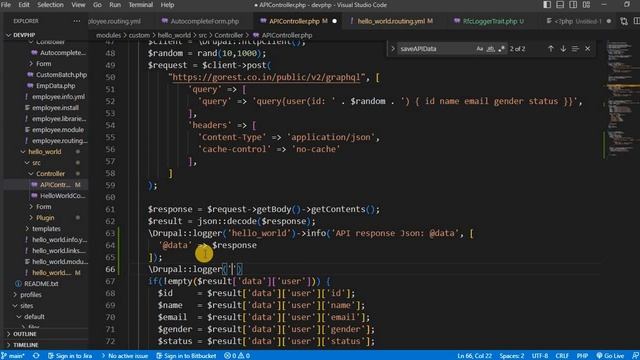Collapse the default folder
This screenshot has height=360, width=640.
tap(34, 316)
